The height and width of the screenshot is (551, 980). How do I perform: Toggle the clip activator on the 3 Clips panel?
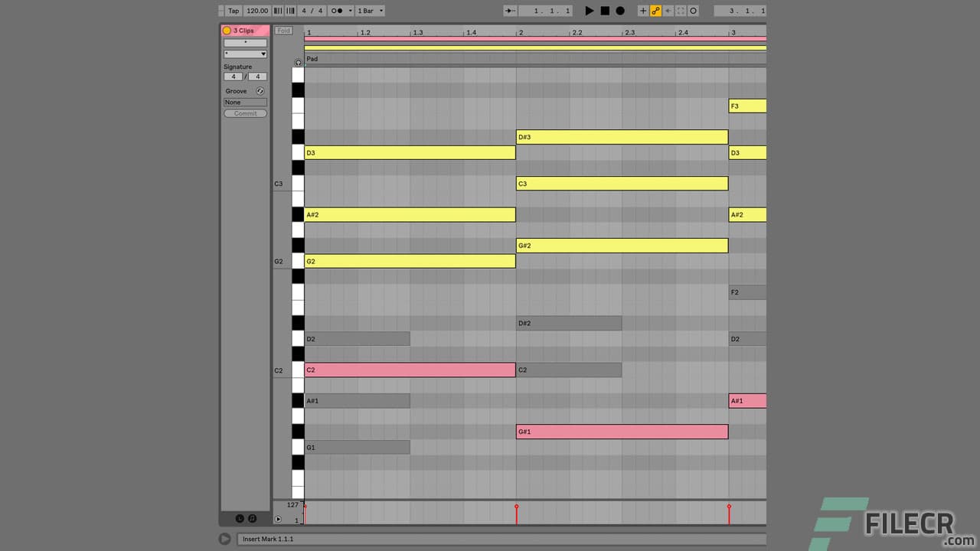tap(227, 31)
